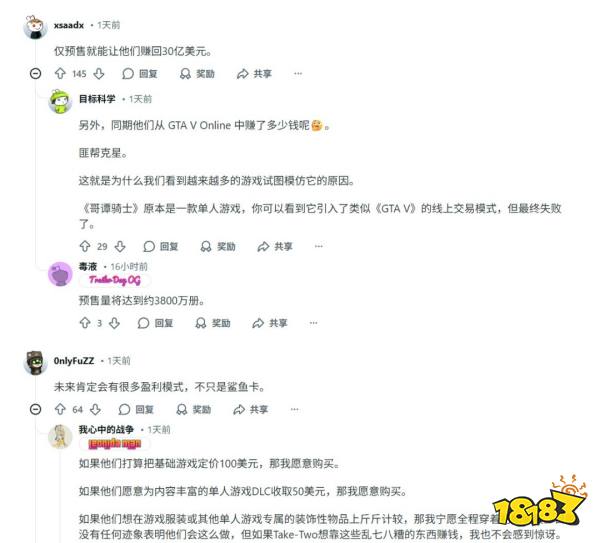The width and height of the screenshot is (600, 543).
Task: Share (共享) OnlyFuZZ's comment
Action: tap(250, 409)
